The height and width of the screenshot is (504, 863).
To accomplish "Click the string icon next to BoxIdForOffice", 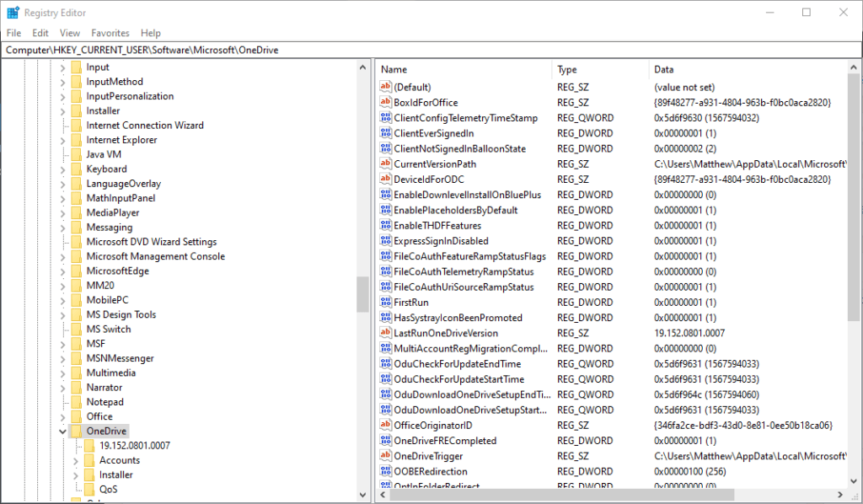I will pos(386,102).
